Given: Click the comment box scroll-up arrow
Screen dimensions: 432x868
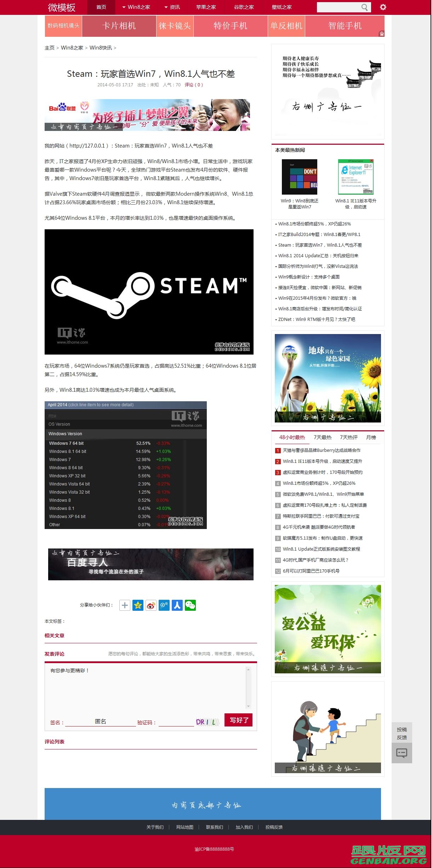Looking at the screenshot, I should pyautogui.click(x=248, y=669).
